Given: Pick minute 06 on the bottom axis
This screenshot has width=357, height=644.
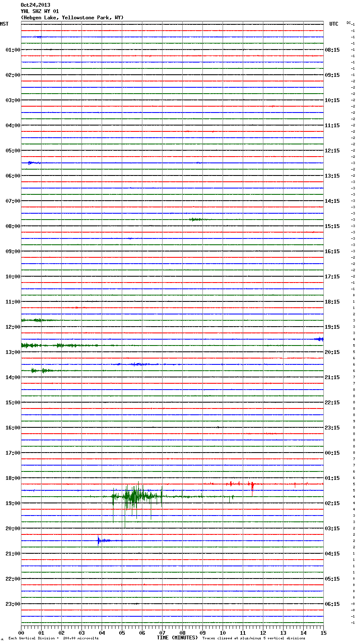Looking at the screenshot, I should click(142, 633).
